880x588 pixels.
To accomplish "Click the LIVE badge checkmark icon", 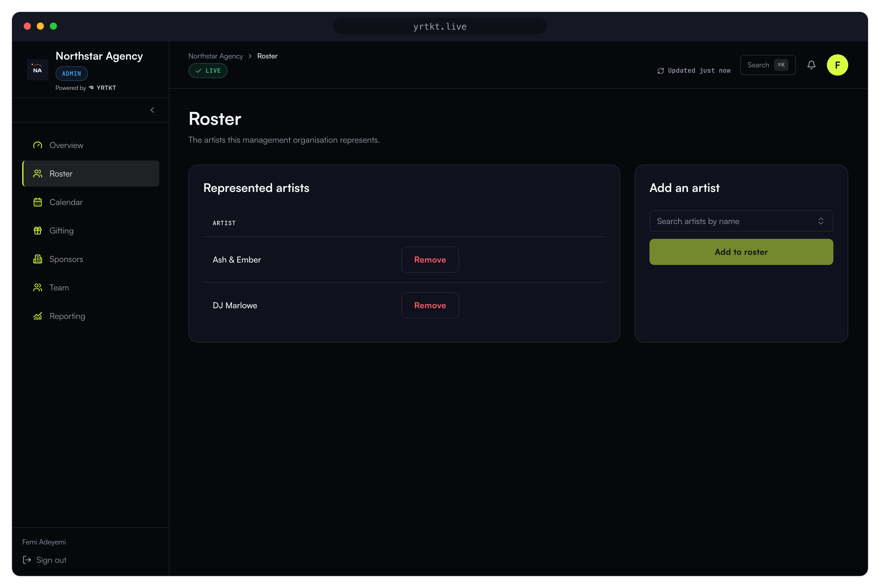I will point(198,71).
